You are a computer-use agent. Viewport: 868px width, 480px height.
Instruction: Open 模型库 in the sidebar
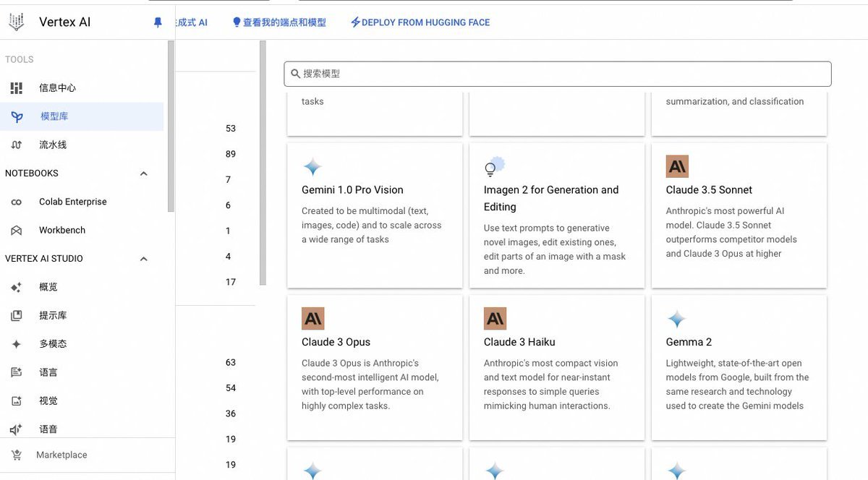click(x=54, y=116)
